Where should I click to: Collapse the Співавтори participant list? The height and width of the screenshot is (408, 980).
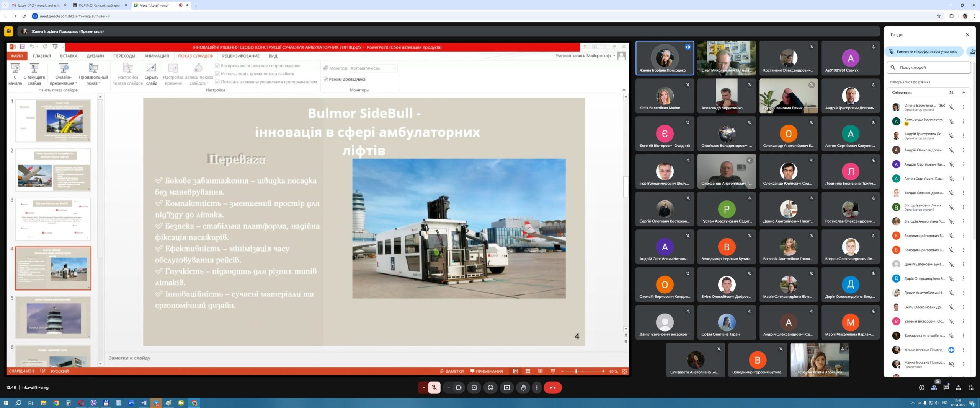(x=964, y=93)
